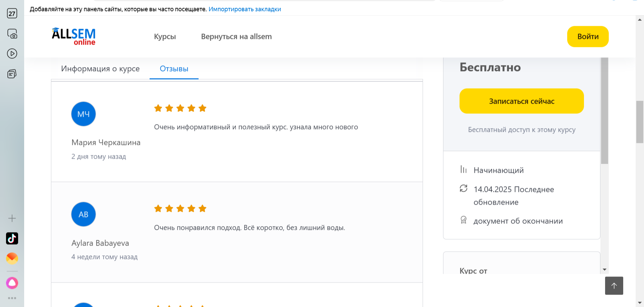
Task: Click the scroll-to-top arrow button
Action: 614,286
